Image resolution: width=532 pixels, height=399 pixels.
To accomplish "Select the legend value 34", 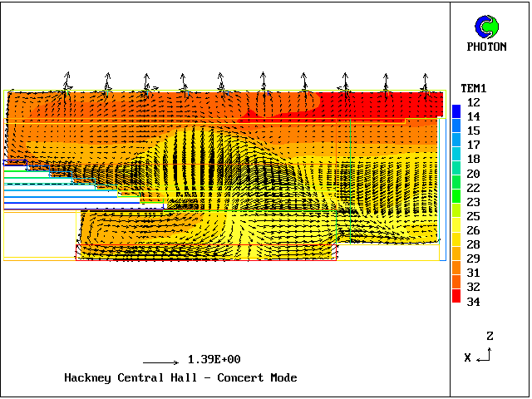I will [473, 302].
